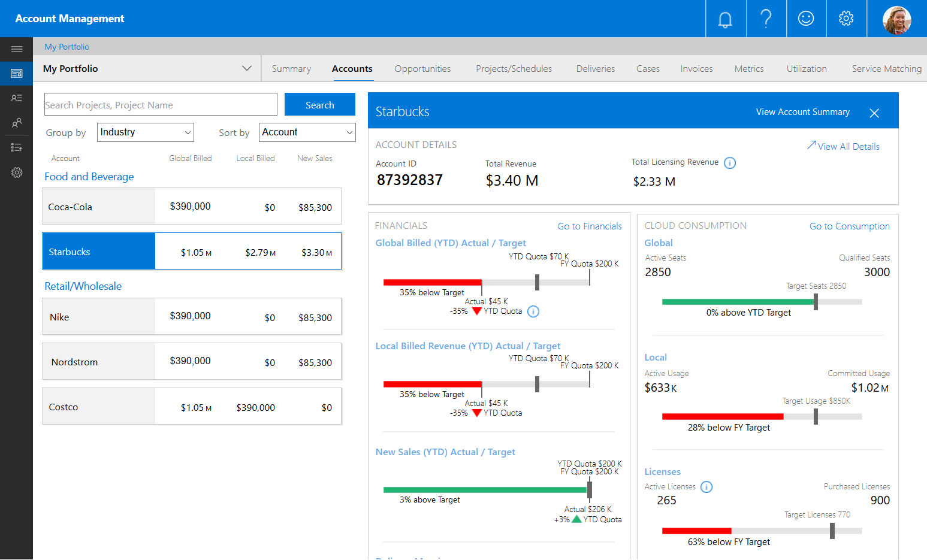Open the people icon in sidebar

[17, 123]
